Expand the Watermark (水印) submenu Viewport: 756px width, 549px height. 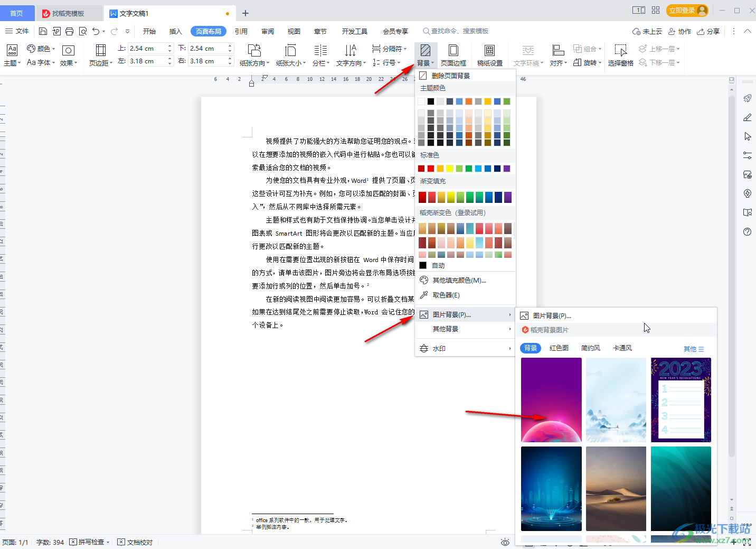click(465, 348)
